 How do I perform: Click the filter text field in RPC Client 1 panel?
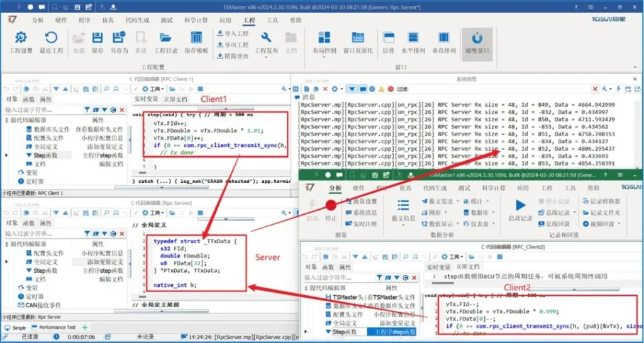pos(42,109)
